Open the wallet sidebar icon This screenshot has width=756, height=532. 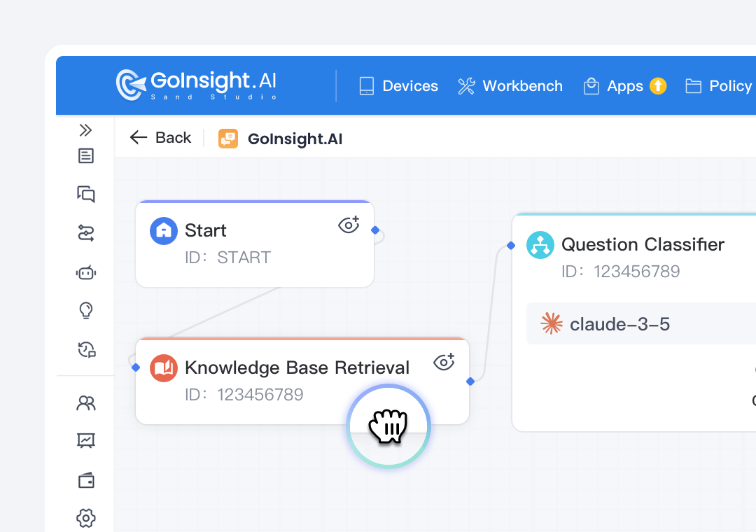click(86, 480)
